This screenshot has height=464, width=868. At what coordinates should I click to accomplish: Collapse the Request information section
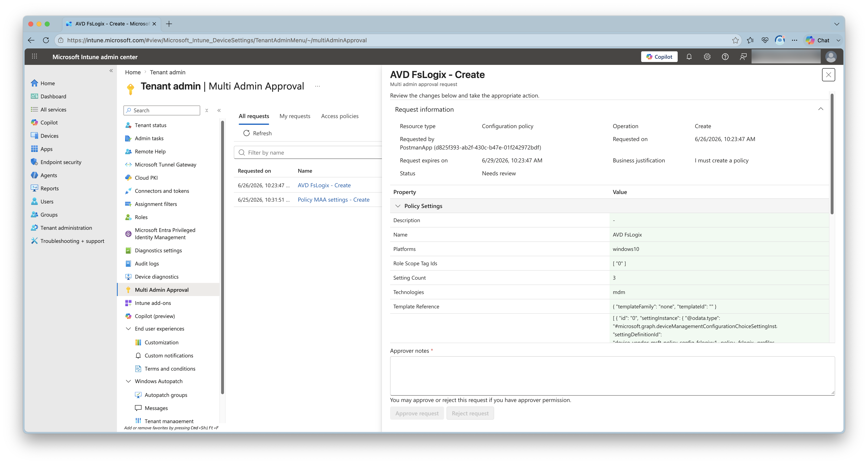pos(820,109)
